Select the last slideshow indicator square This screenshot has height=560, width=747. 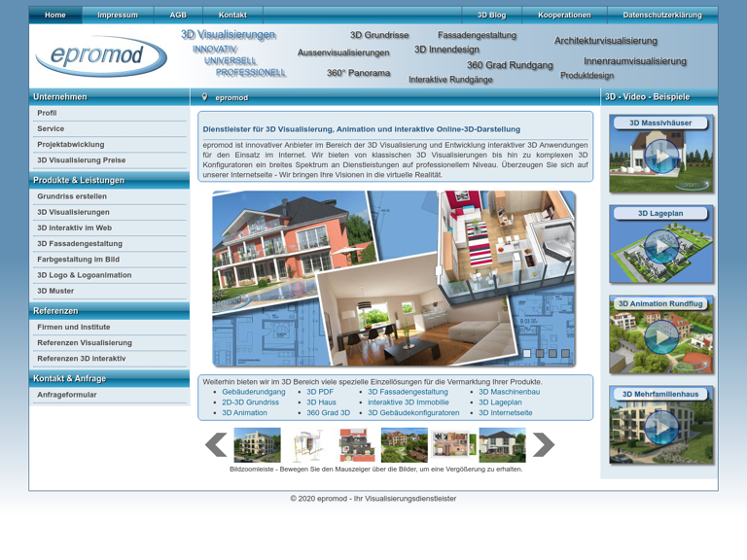click(565, 354)
